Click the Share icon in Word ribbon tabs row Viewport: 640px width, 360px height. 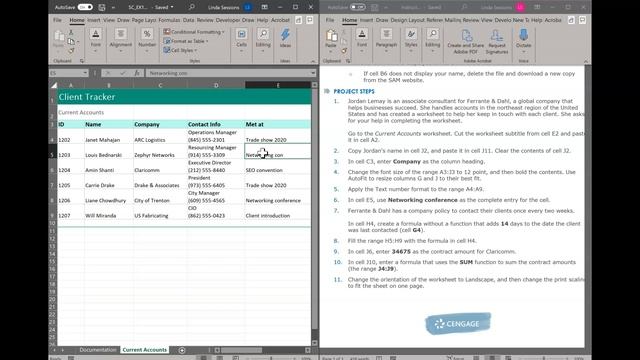[571, 20]
